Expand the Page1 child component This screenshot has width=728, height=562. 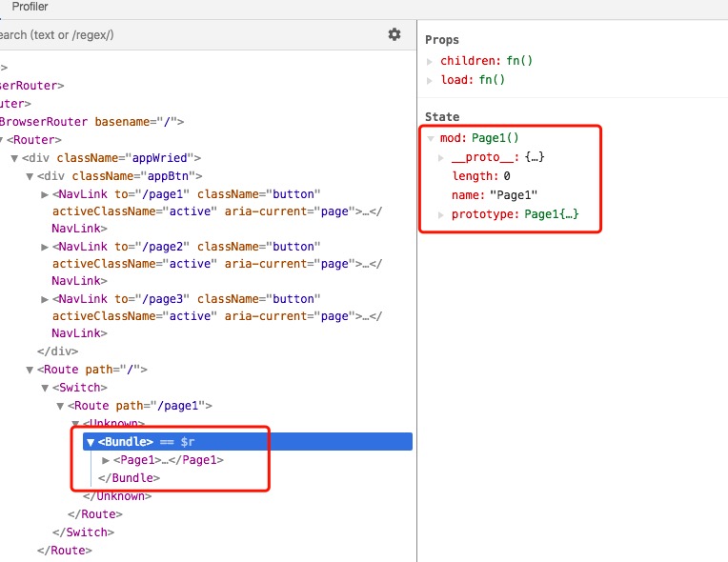106,460
